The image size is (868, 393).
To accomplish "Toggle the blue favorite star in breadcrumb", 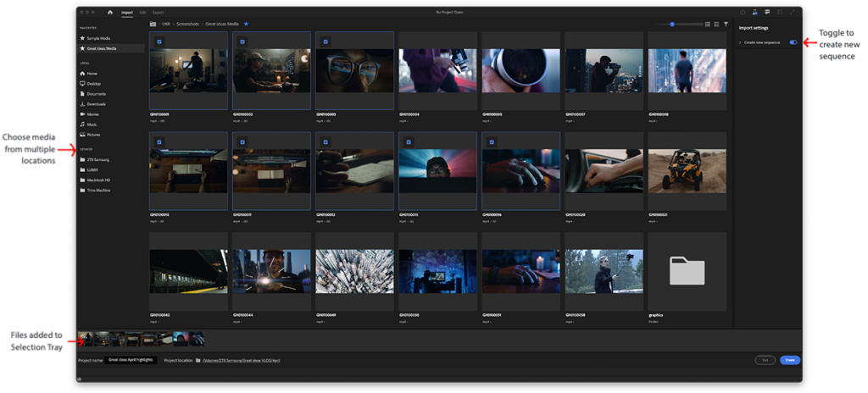I will (x=247, y=24).
